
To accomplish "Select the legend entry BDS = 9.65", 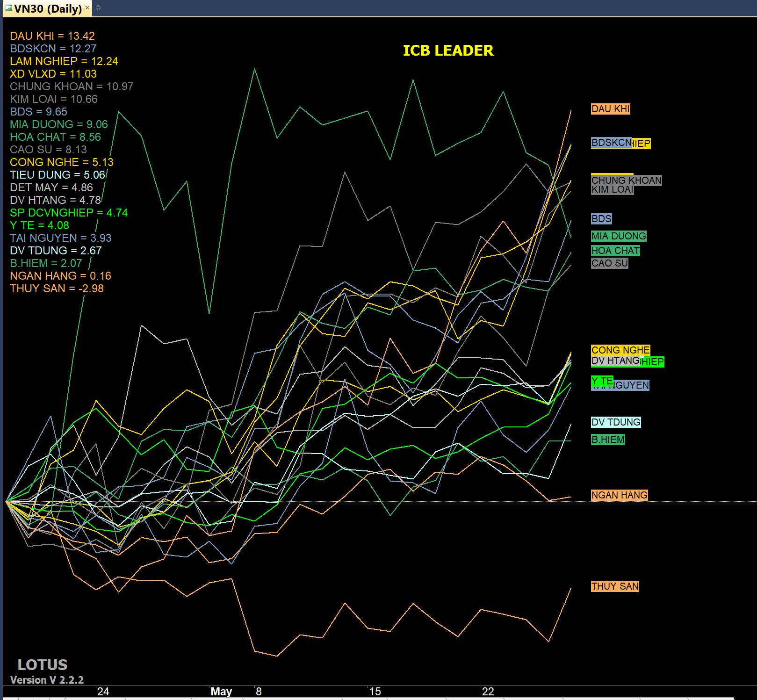I will pyautogui.click(x=39, y=112).
